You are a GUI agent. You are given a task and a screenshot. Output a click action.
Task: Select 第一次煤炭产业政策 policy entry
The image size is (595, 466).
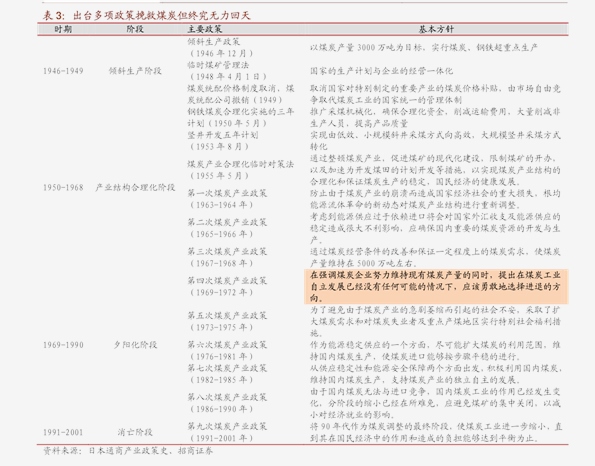click(227, 199)
